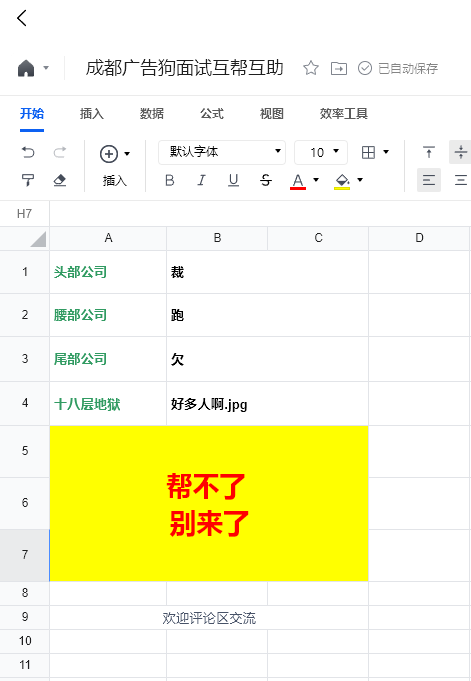
Task: Click cell containing 欠
Action: tap(267, 359)
